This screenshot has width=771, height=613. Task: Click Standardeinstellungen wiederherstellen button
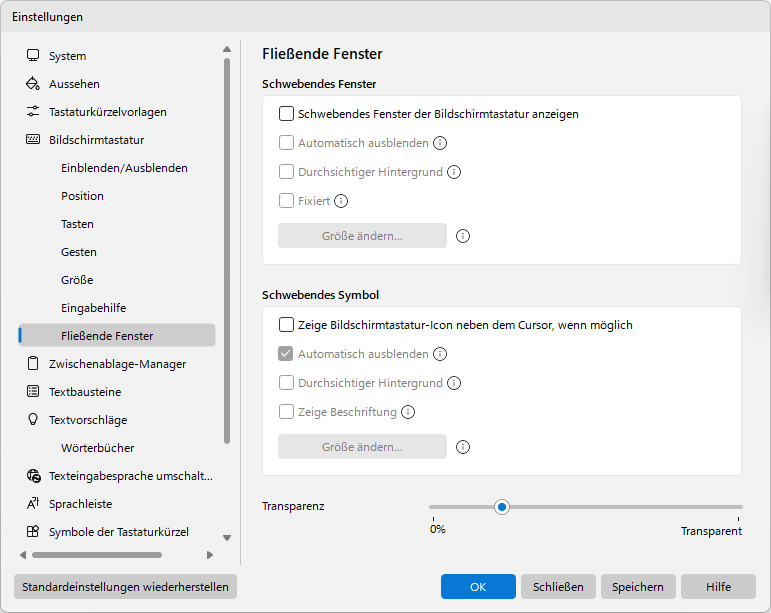[125, 586]
